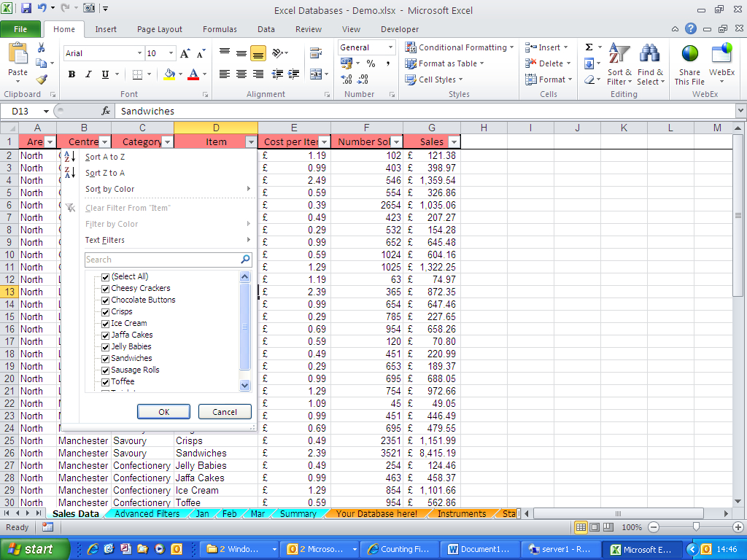The image size is (747, 560).
Task: Click the Paste clipboard icon
Action: (x=18, y=57)
